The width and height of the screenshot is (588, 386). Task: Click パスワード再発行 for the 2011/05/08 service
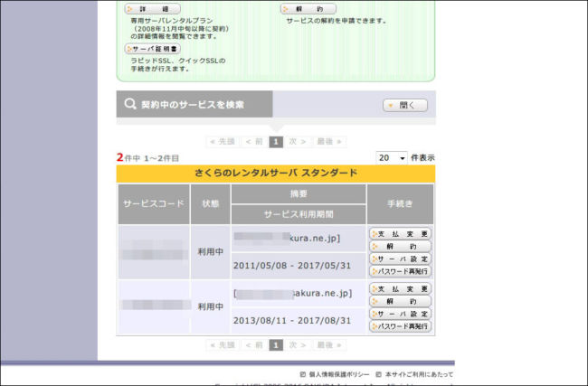pos(400,271)
